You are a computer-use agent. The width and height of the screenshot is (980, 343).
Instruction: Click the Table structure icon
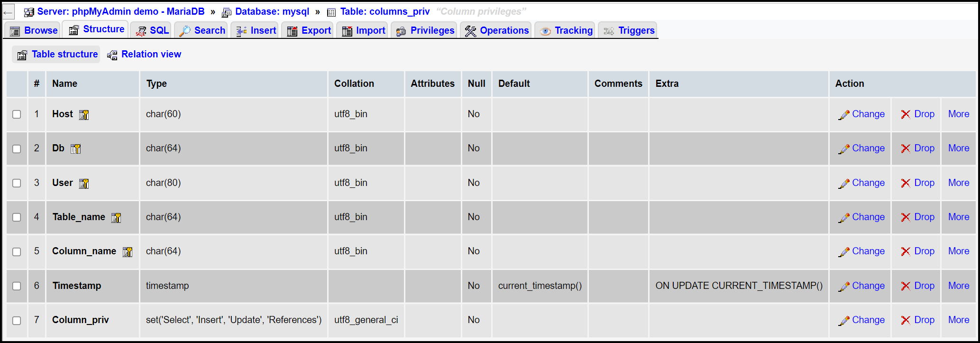[x=22, y=55]
